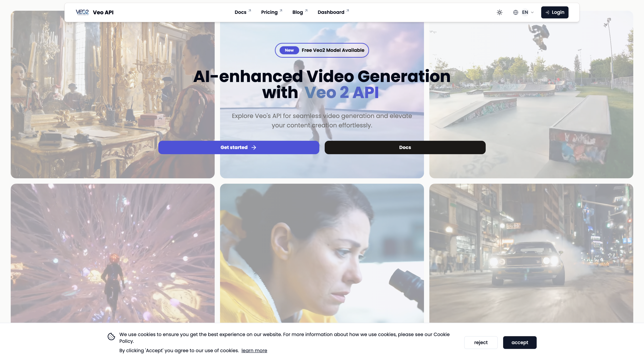Click the VEO2 logo icon
644x362 pixels.
[x=82, y=12]
